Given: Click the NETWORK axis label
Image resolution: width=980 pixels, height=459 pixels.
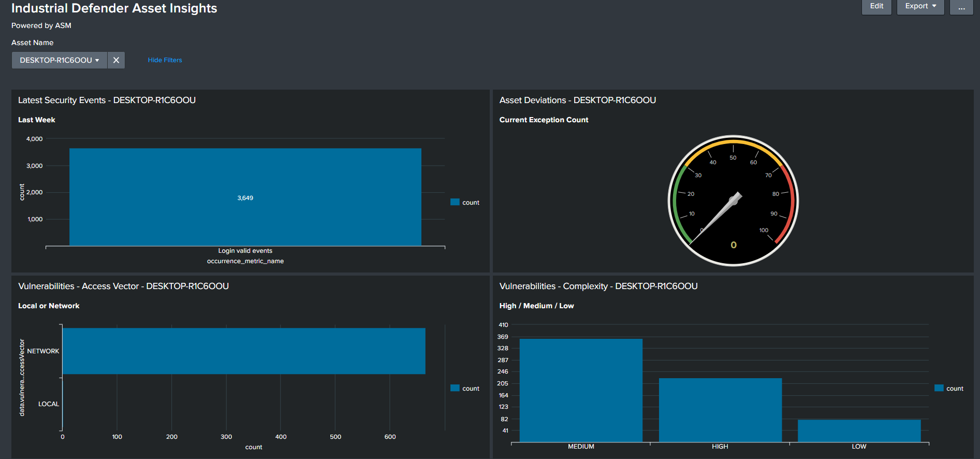Looking at the screenshot, I should coord(43,351).
